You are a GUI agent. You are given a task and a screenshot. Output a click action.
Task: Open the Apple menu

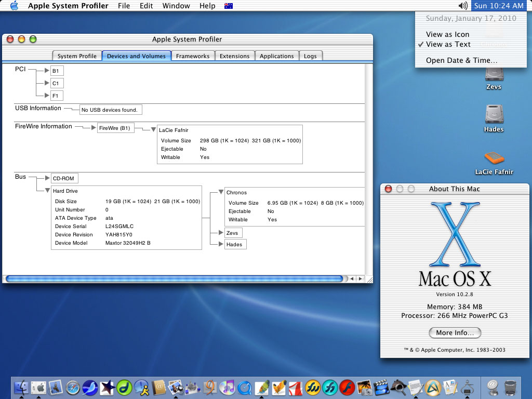coord(14,6)
